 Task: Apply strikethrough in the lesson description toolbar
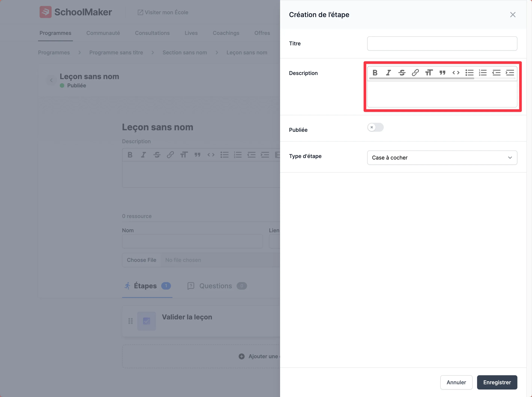(157, 155)
